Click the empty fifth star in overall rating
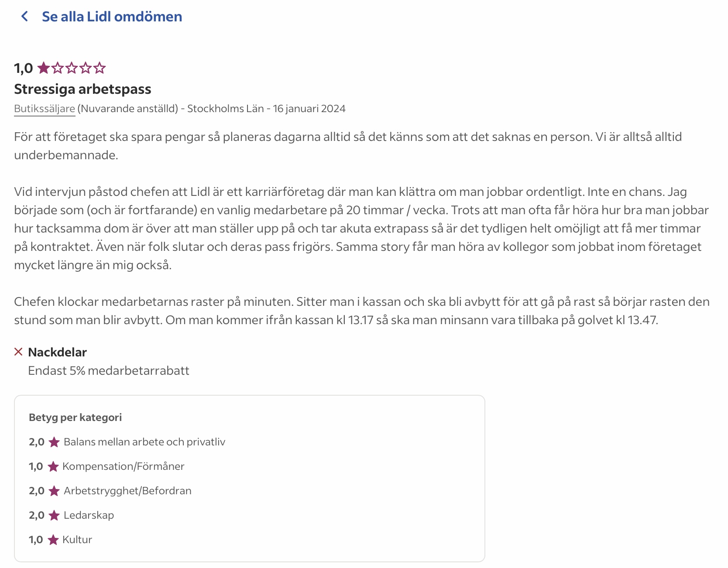Screen dimensions: 728x568 click(x=100, y=68)
